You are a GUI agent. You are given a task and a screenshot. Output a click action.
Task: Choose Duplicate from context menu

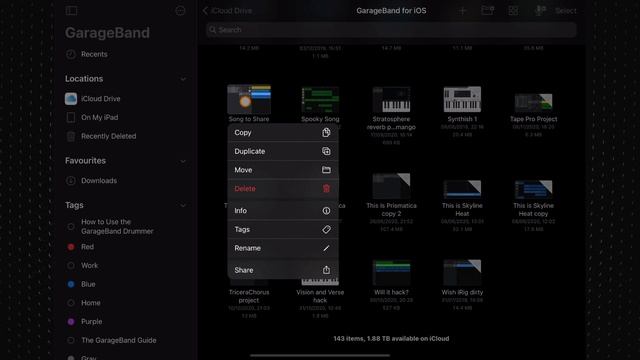283,151
